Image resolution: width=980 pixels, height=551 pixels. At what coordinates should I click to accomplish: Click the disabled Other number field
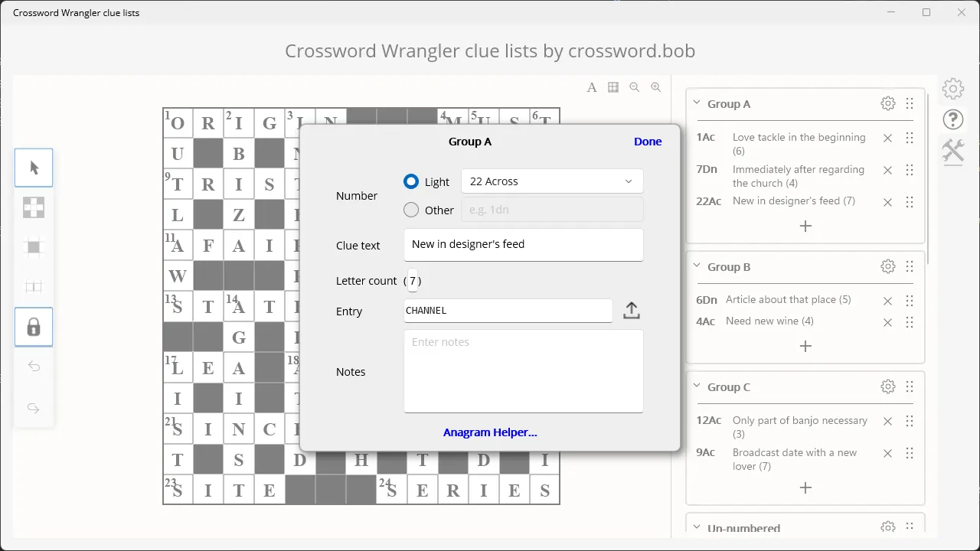coord(552,210)
